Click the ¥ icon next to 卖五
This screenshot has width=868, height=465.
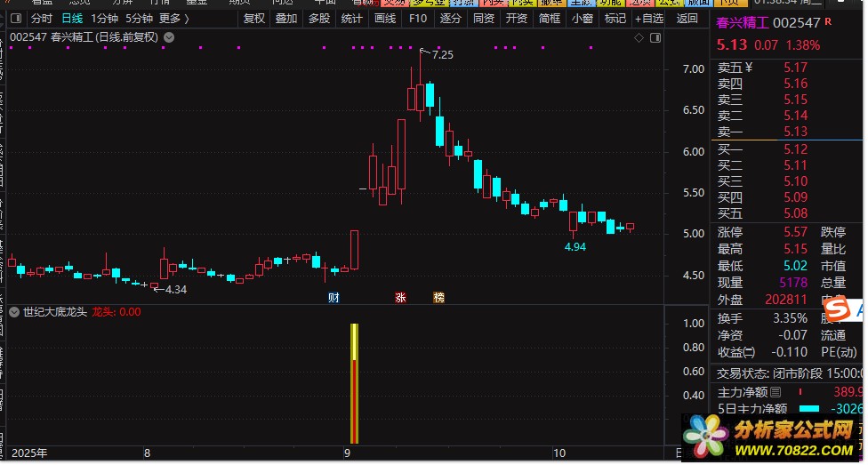pos(748,68)
